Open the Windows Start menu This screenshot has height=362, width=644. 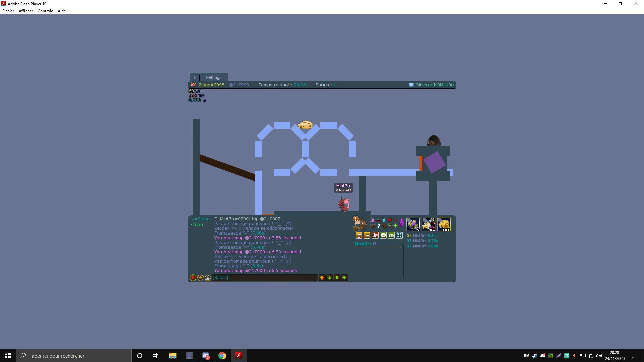(8, 356)
